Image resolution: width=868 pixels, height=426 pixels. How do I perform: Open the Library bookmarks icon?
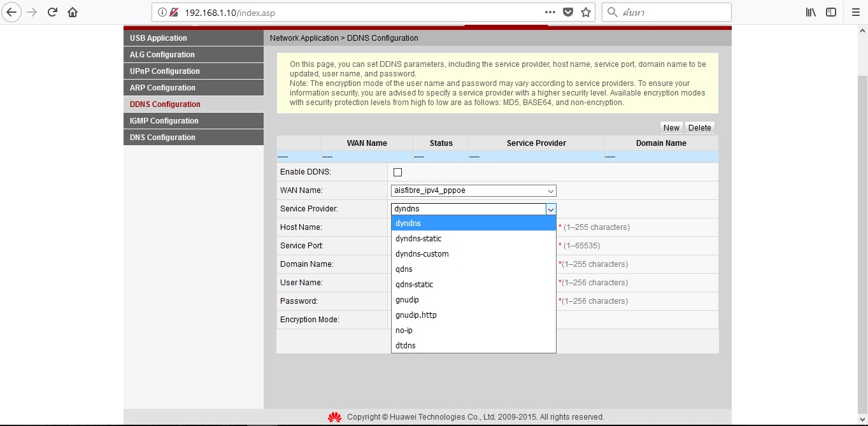[811, 12]
